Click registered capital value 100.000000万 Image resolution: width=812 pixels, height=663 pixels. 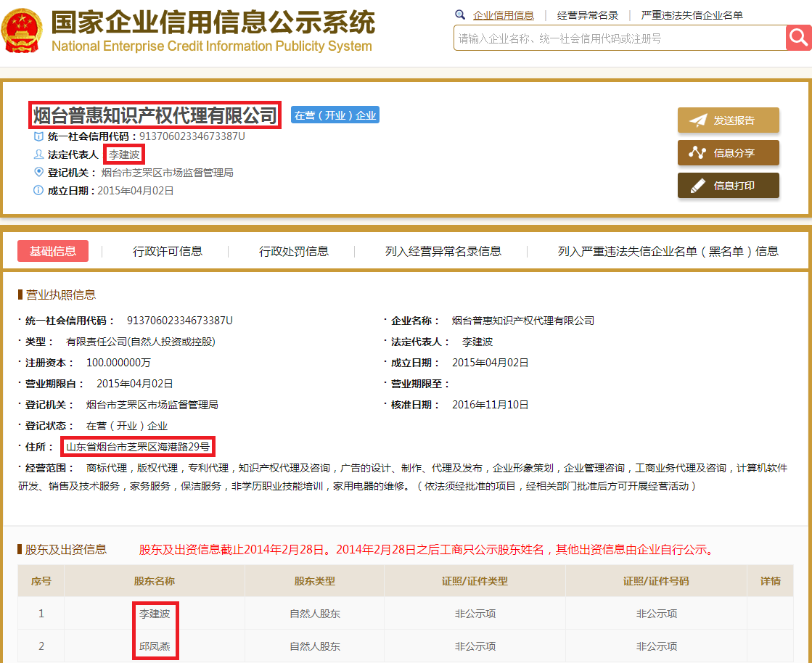pos(118,363)
